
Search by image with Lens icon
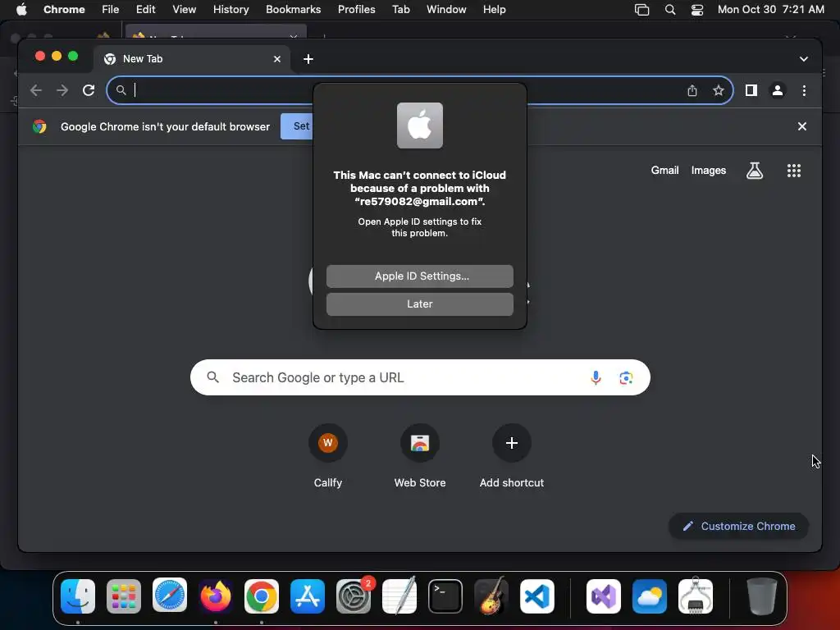(x=626, y=377)
